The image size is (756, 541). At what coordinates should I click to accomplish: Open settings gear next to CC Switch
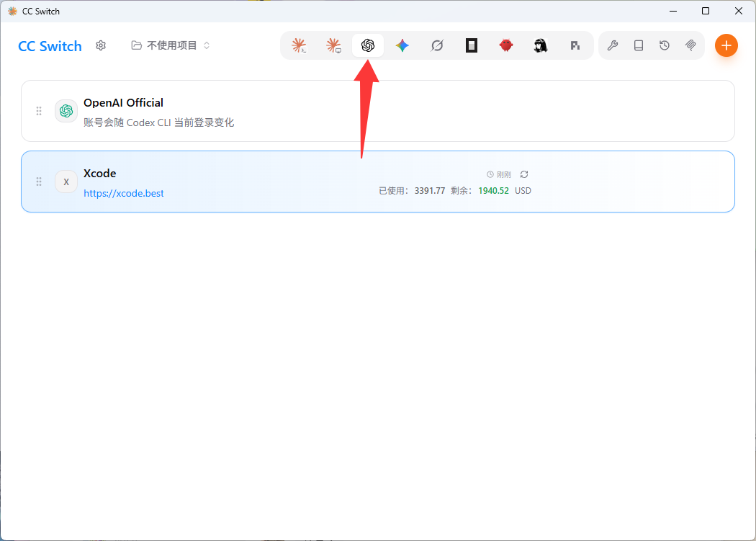(101, 46)
